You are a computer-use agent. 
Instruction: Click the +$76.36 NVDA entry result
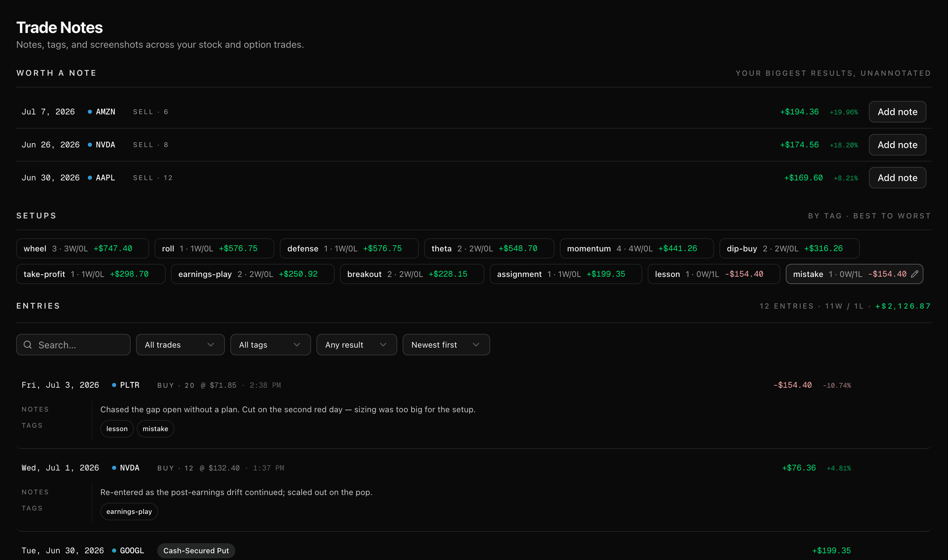799,468
